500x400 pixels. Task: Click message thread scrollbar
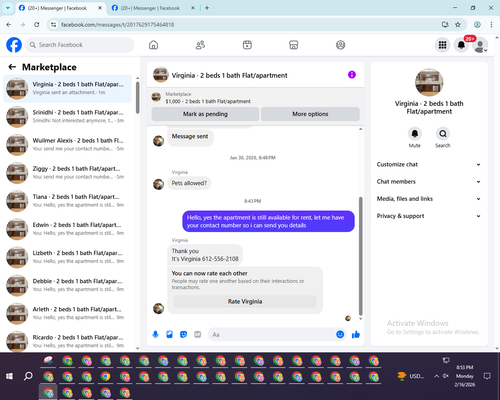click(360, 256)
